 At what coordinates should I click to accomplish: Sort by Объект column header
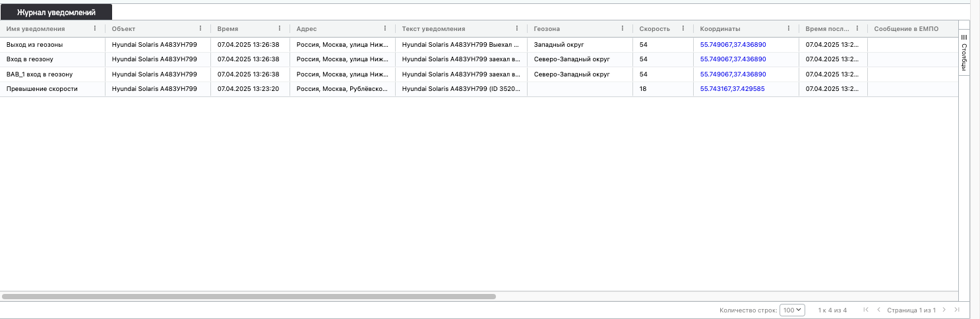(x=123, y=29)
